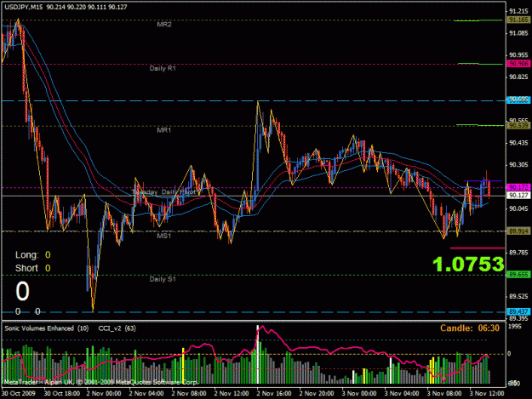Click the 89.395 price scale value
This screenshot has width=532, height=399.
(x=518, y=318)
